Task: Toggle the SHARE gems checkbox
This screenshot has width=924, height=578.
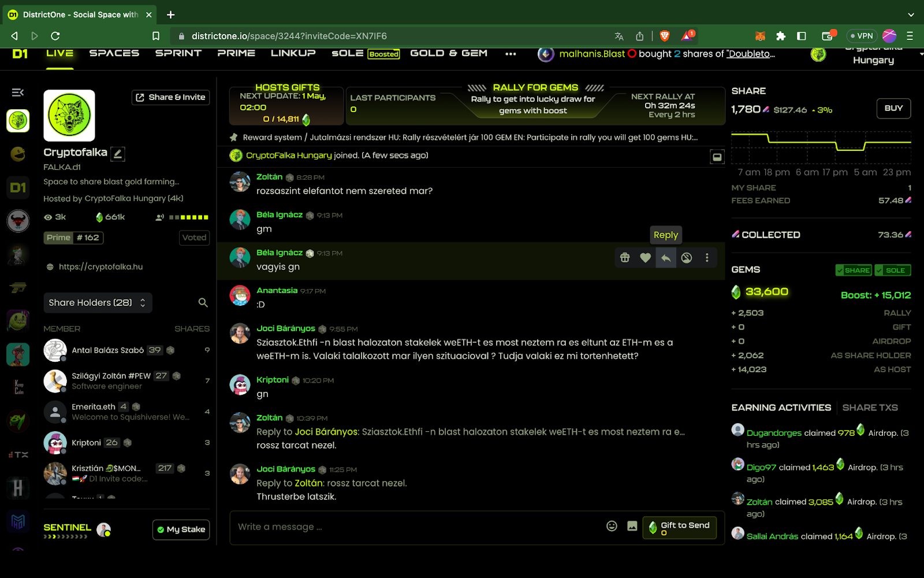Action: click(853, 271)
